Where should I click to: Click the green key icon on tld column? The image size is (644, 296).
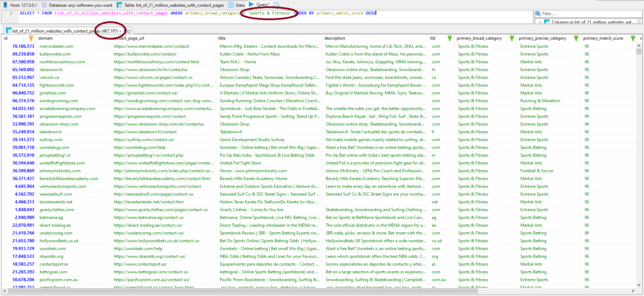tap(449, 38)
